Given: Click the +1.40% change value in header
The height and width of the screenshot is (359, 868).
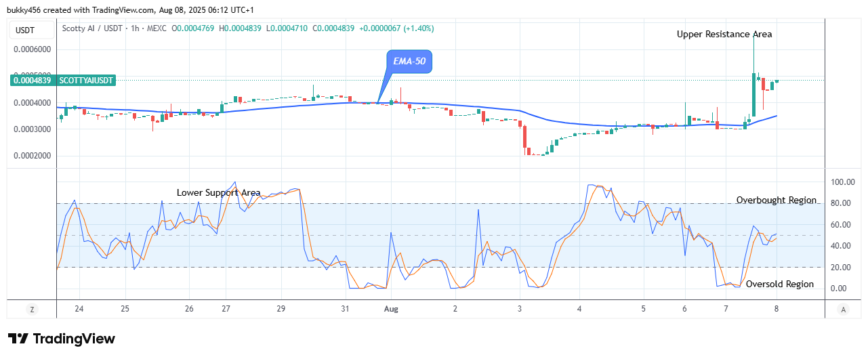Looking at the screenshot, I should pos(420,28).
